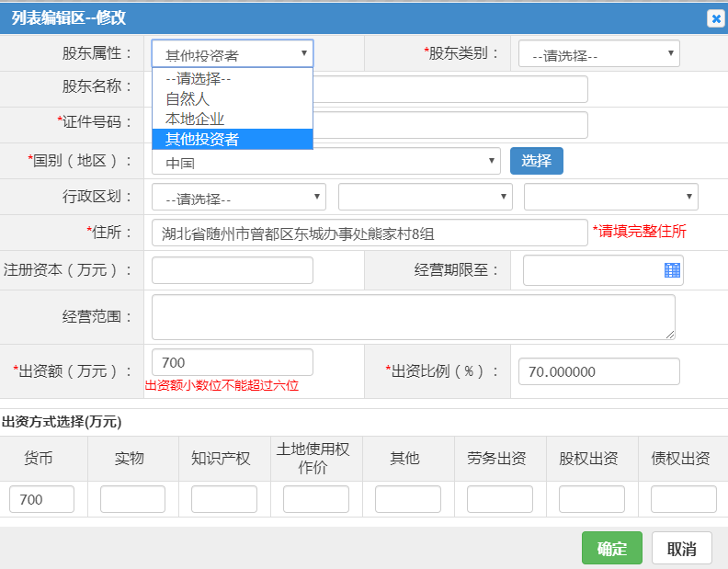Click the 经营期限至 date field
Image resolution: width=728 pixels, height=569 pixels.
(x=603, y=270)
